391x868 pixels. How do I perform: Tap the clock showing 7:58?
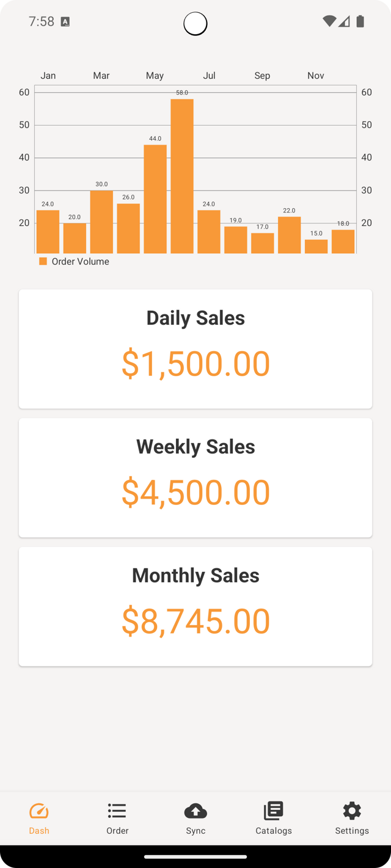(40, 20)
